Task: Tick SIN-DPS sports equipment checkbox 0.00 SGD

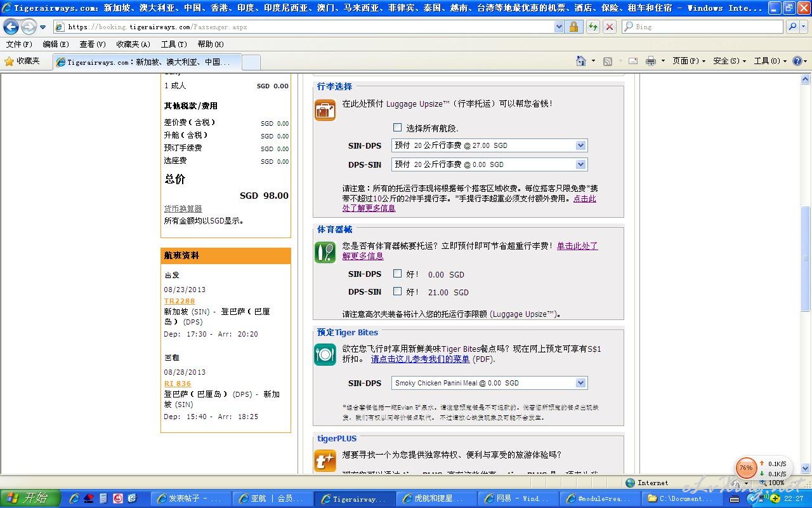Action: 397,274
